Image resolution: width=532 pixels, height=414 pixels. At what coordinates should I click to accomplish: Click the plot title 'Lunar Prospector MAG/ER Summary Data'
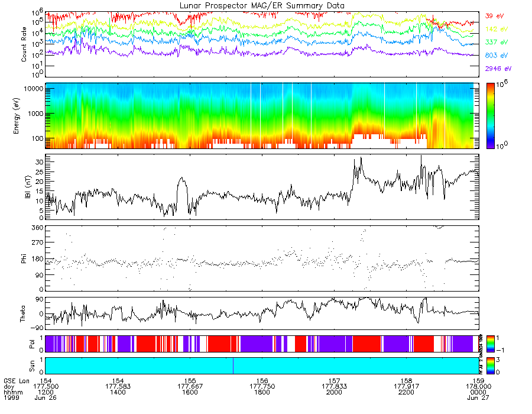(262, 5)
